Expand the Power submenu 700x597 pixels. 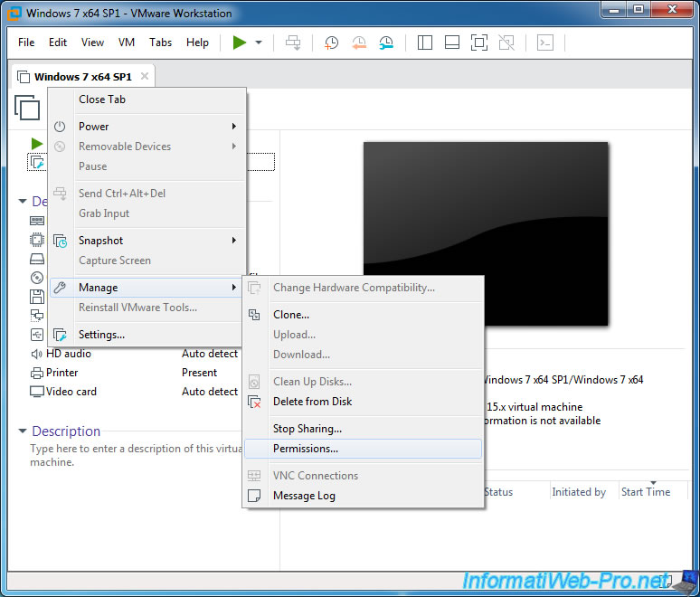[x=147, y=127]
